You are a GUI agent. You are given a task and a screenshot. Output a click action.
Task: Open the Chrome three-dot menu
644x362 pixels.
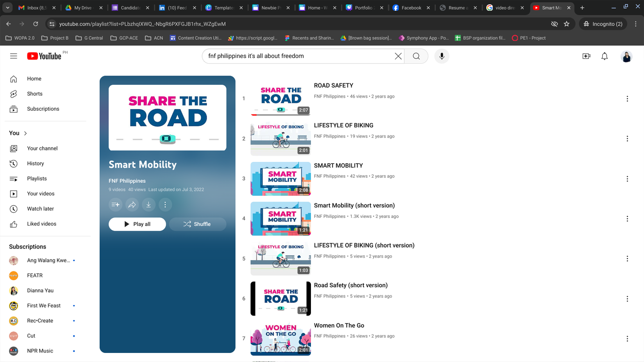click(x=636, y=24)
